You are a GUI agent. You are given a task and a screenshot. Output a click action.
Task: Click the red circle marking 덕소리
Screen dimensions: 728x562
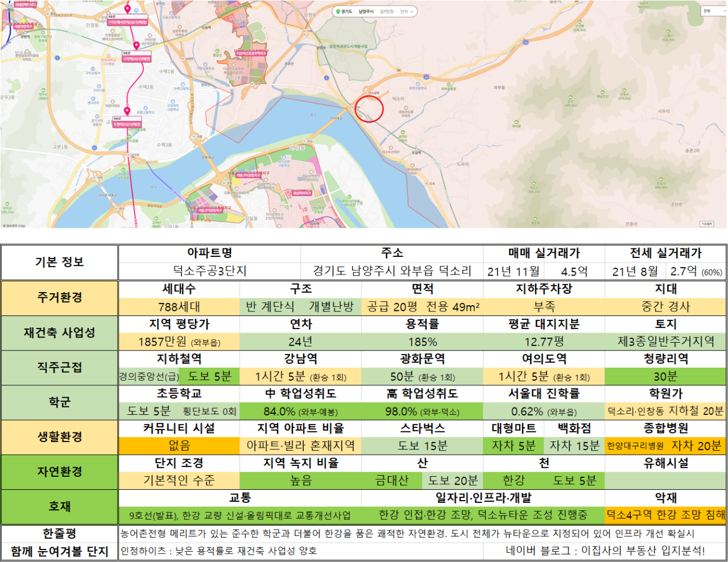pos(369,109)
